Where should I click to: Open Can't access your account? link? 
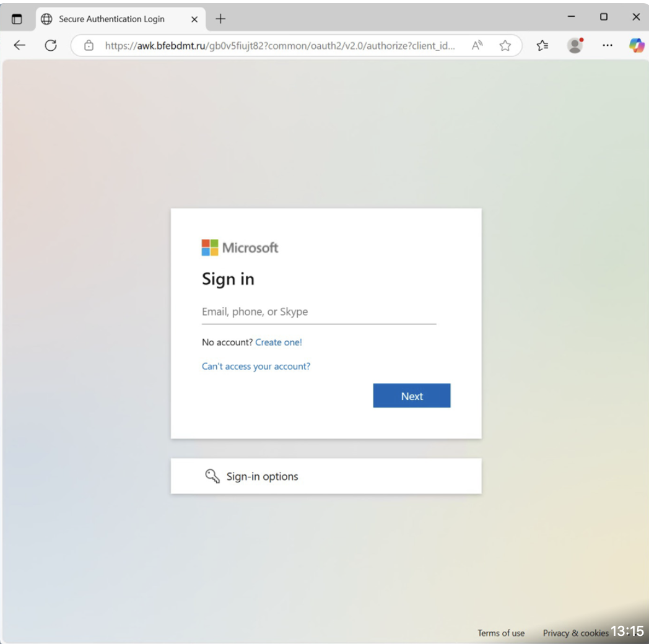click(x=256, y=367)
